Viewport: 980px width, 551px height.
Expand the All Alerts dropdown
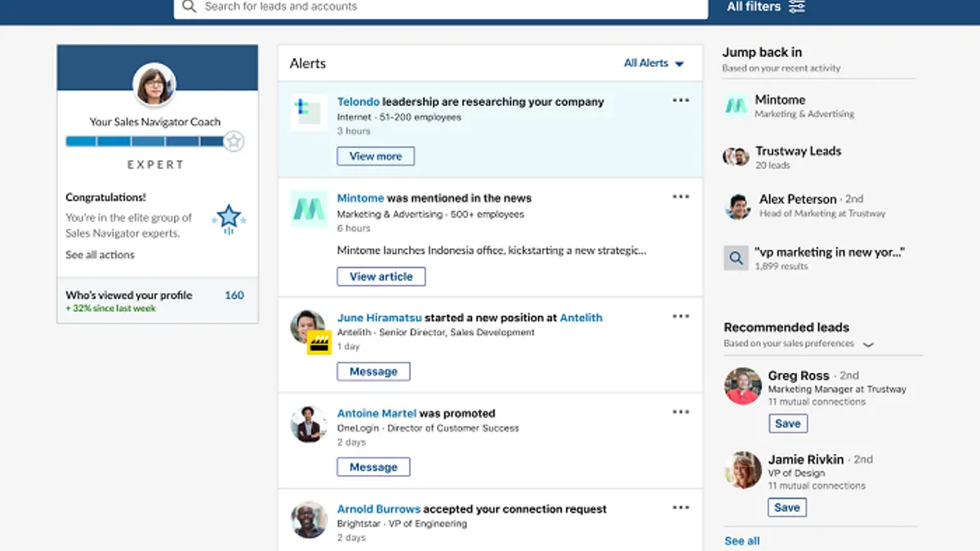tap(653, 63)
